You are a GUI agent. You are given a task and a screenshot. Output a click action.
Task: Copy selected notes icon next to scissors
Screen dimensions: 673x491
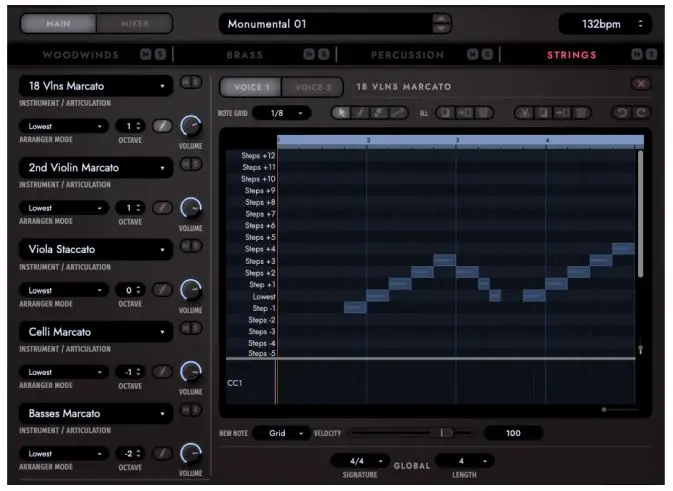pyautogui.click(x=543, y=113)
